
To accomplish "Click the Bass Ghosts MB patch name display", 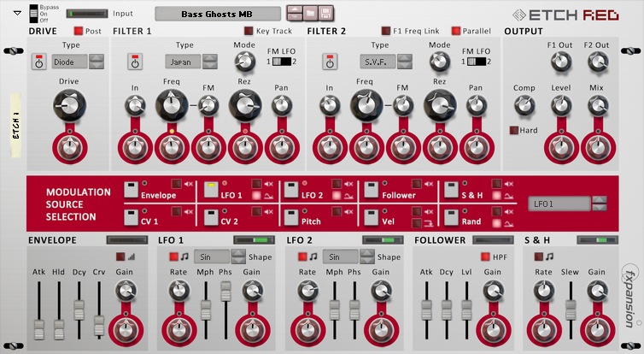I will click(218, 14).
